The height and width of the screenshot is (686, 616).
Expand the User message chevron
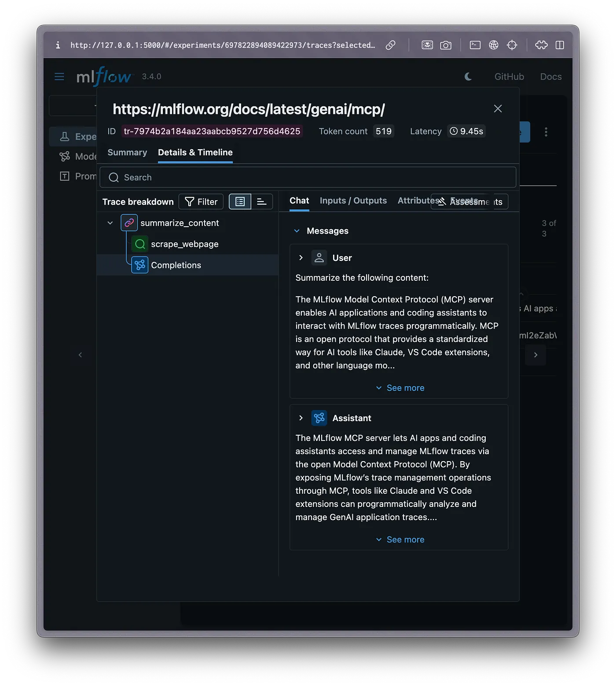301,258
